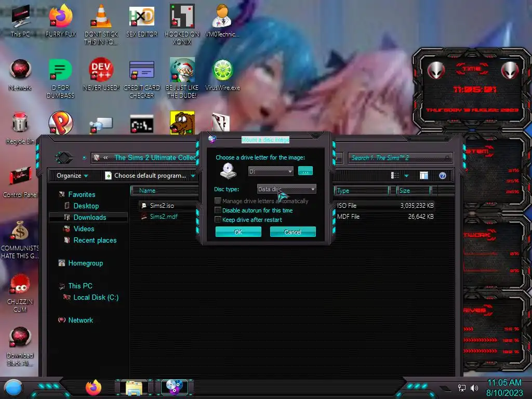
Task: Open the network tray icon
Action: [461, 388]
